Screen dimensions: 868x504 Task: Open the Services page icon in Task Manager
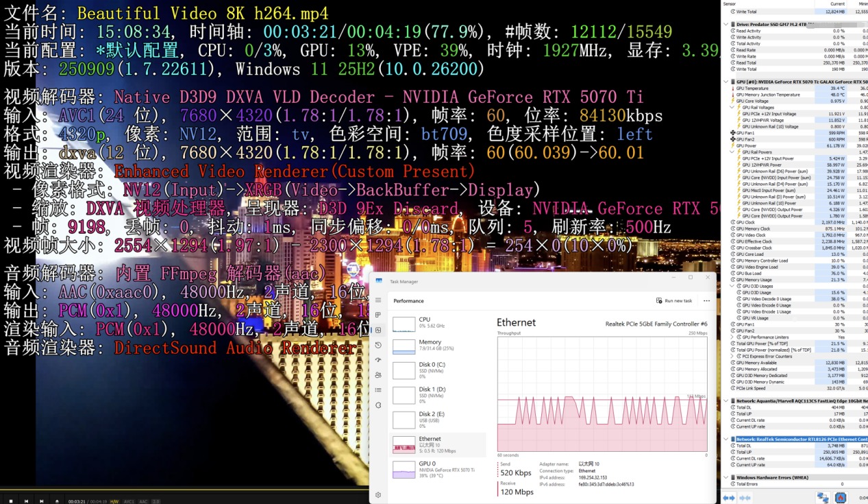(x=378, y=405)
